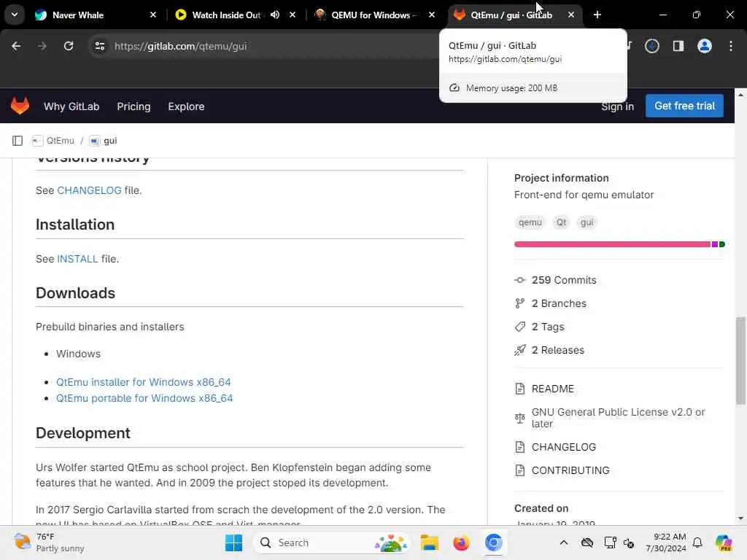Click the GitLab fox logo
This screenshot has width=747, height=560.
pos(20,106)
